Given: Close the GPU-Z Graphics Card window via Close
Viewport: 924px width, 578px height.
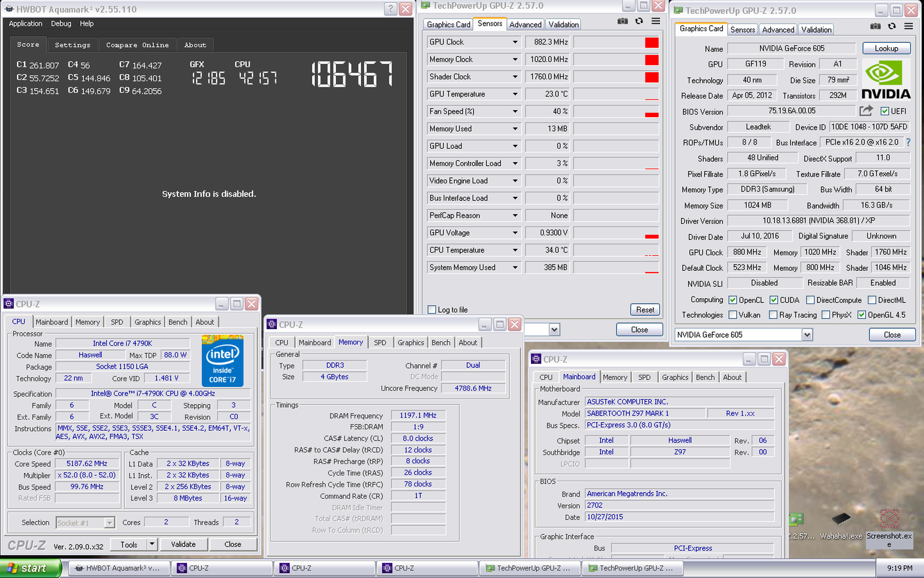Looking at the screenshot, I should (x=892, y=335).
